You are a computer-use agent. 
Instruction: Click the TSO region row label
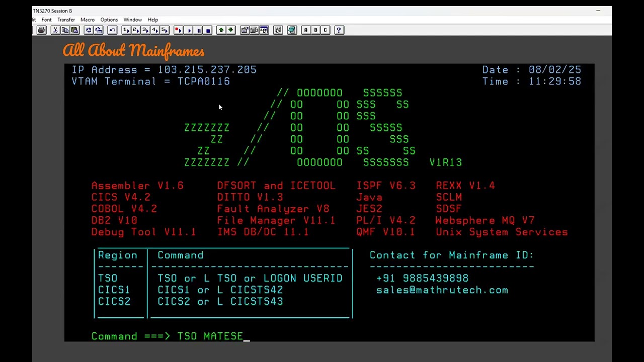tap(108, 278)
